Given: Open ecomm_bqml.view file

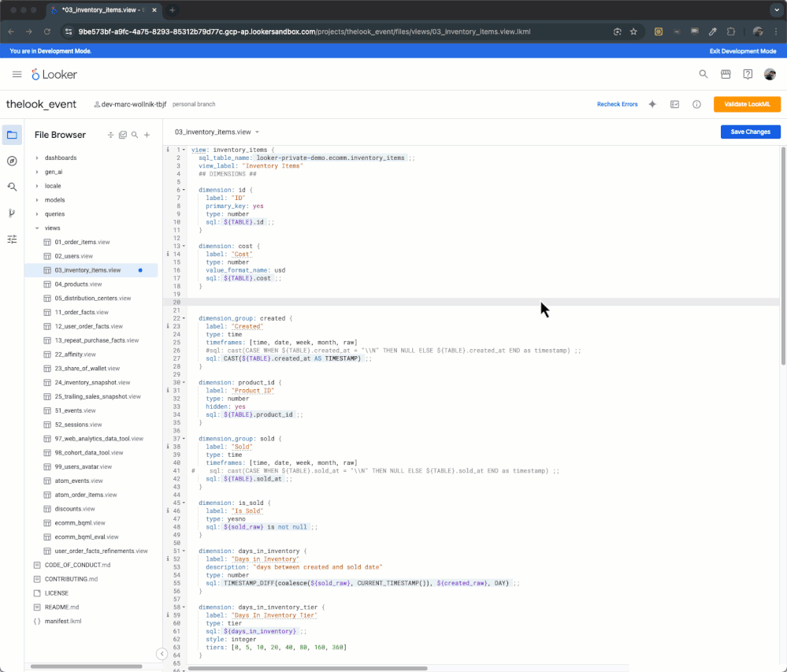Looking at the screenshot, I should pos(80,523).
